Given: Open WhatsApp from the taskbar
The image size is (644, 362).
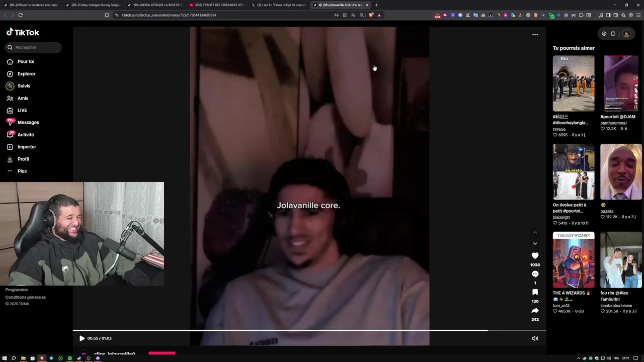Looking at the screenshot, I should (x=60, y=358).
